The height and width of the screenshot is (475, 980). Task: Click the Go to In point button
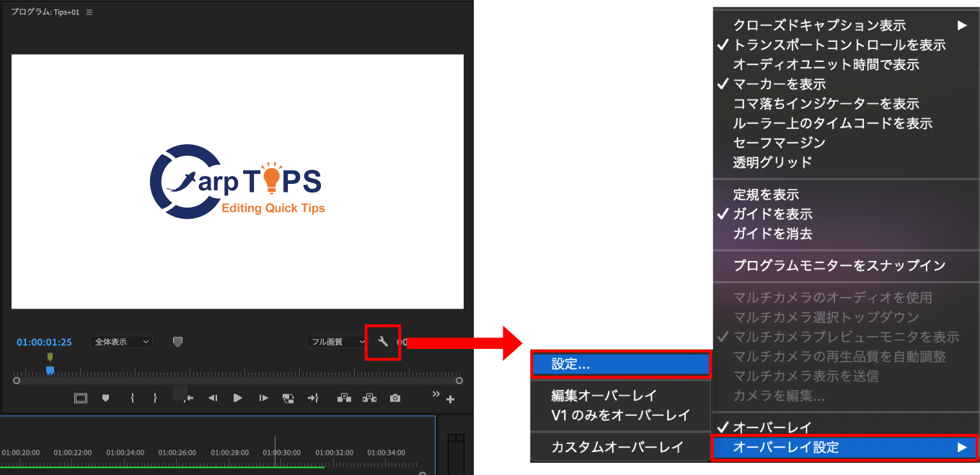coord(189,398)
